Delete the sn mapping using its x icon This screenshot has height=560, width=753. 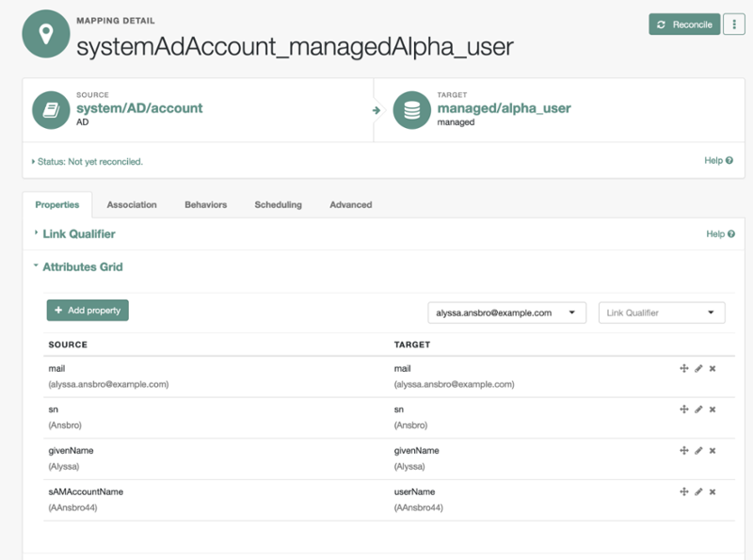[713, 409]
